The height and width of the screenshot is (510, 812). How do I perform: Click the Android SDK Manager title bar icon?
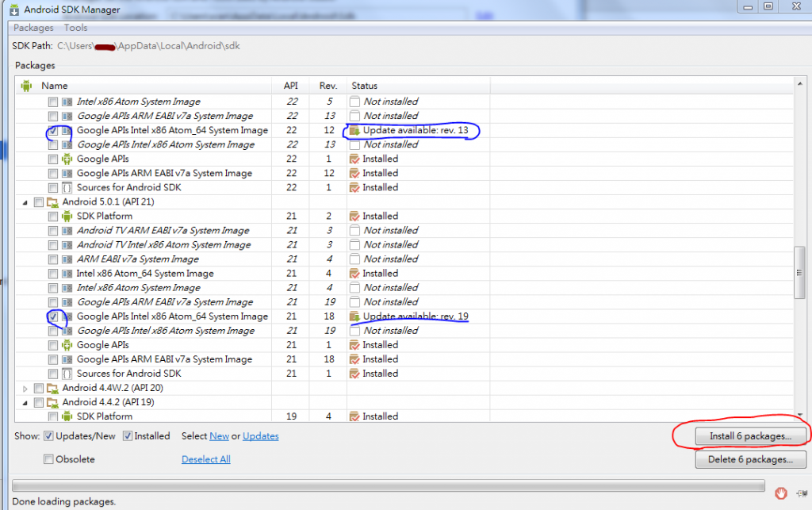(14, 10)
